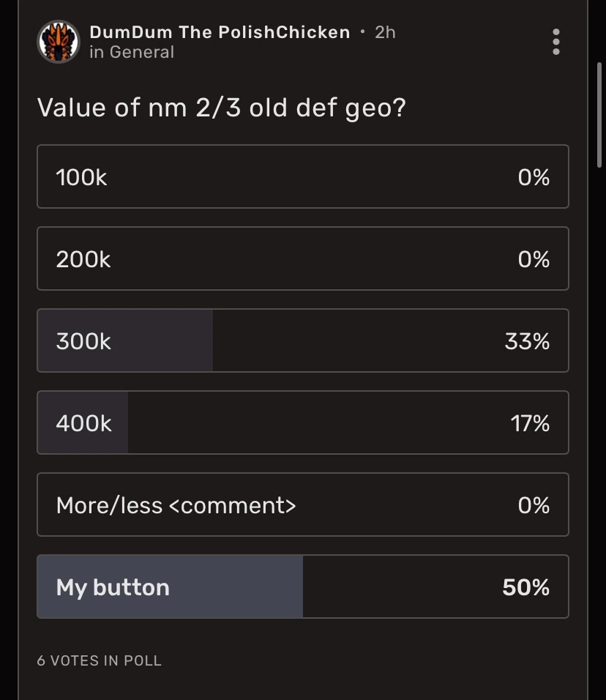The image size is (606, 700).
Task: Select the More/less <comment> option
Action: (302, 504)
